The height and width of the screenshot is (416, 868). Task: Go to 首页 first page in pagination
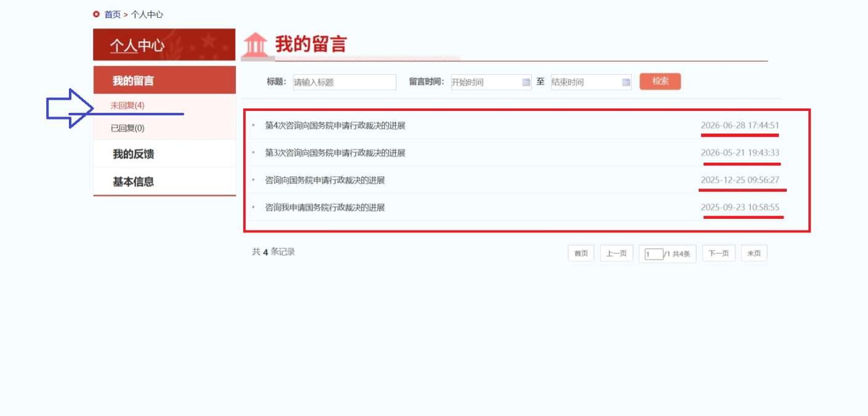point(581,253)
